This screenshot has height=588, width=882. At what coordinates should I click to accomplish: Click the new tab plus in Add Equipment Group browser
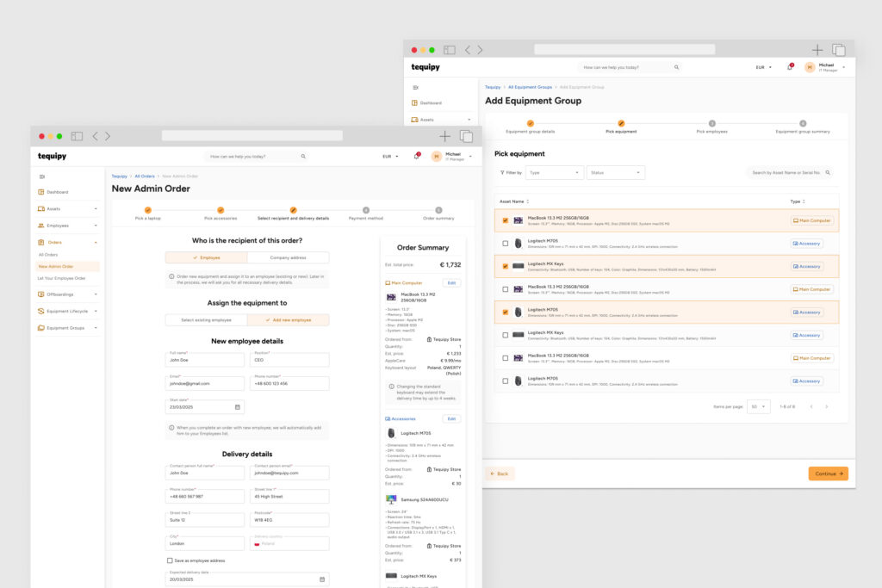[x=817, y=50]
